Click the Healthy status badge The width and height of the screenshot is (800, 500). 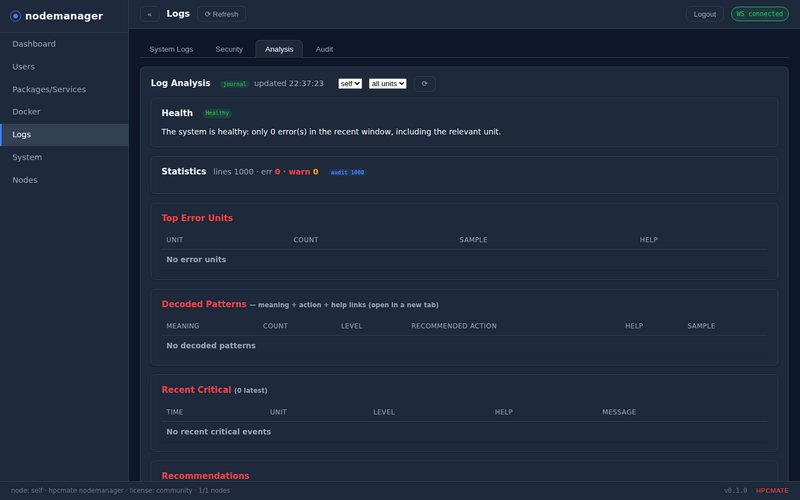coord(217,113)
